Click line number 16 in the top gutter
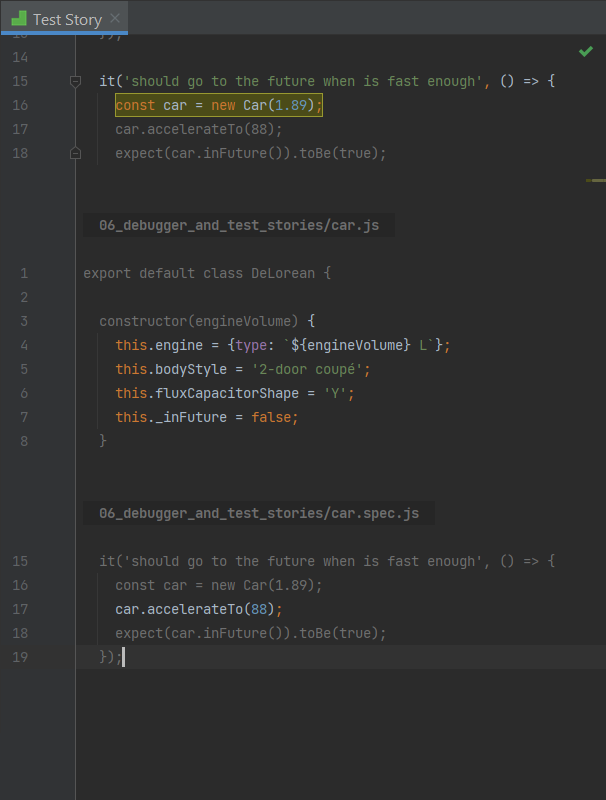The image size is (606, 800). click(x=22, y=106)
